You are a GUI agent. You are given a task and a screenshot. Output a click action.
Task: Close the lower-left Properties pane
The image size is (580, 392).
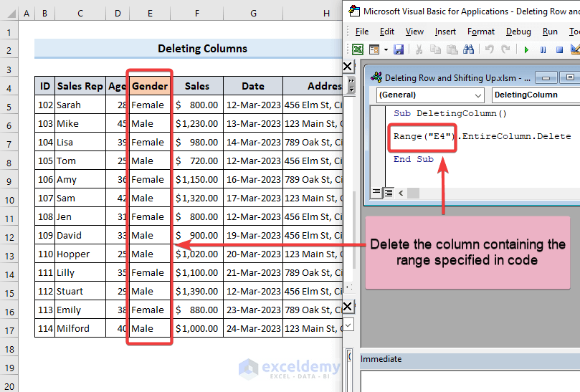tap(347, 306)
